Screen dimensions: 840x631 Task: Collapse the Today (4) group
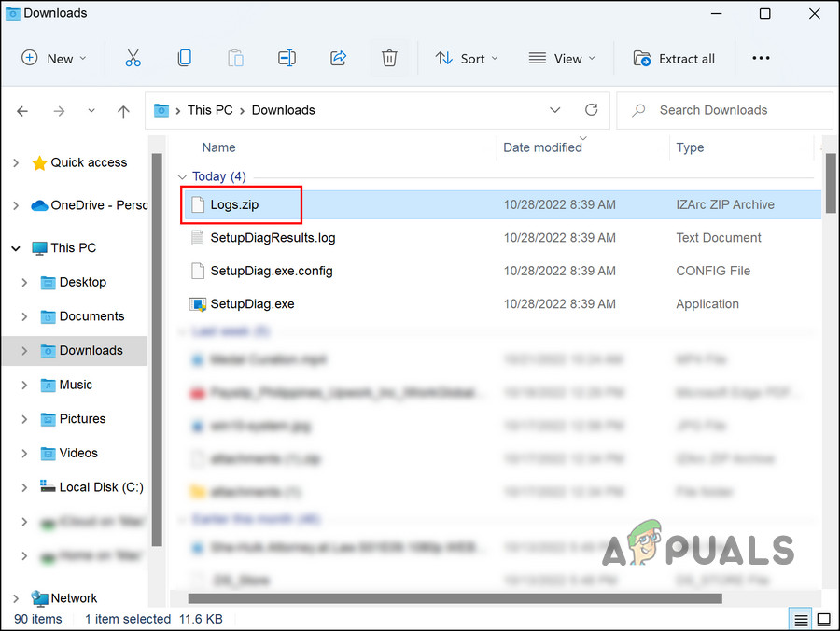click(182, 176)
